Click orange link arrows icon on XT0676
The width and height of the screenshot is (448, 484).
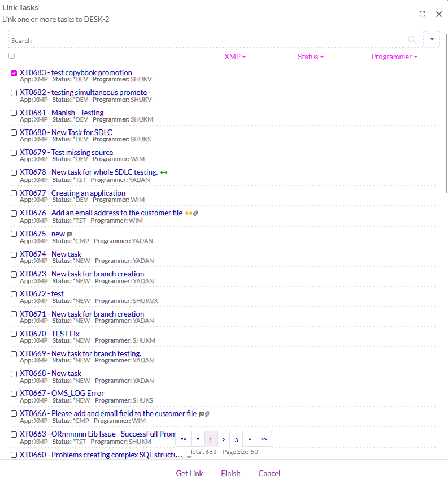coord(189,213)
